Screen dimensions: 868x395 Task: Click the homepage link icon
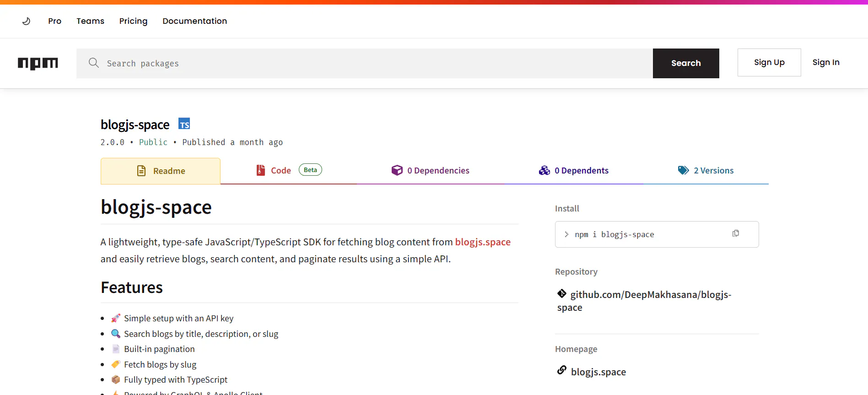tap(562, 370)
